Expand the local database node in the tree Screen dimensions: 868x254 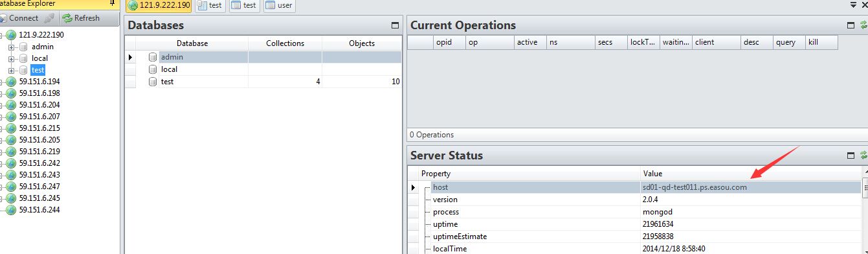tap(11, 58)
